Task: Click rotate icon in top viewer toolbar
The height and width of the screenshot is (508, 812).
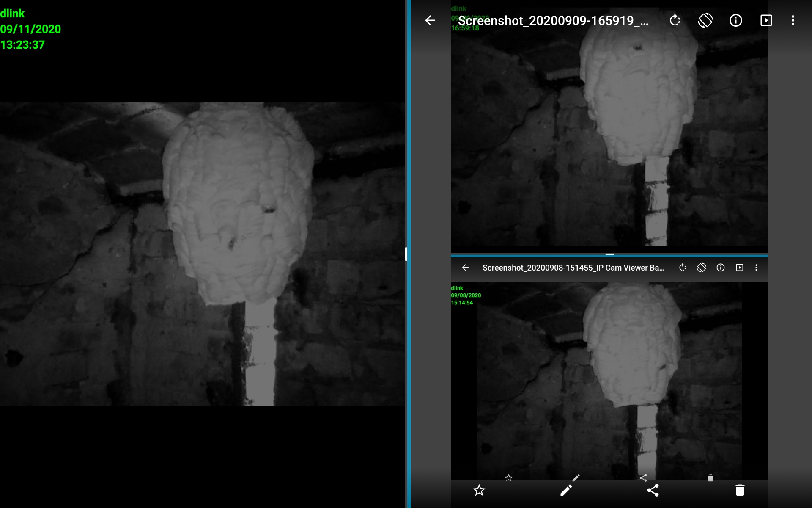Action: pos(675,20)
